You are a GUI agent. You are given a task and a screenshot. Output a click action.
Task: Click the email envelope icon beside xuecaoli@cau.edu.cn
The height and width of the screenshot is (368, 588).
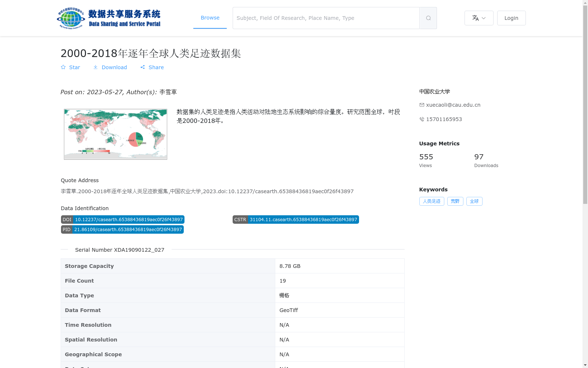pos(422,105)
